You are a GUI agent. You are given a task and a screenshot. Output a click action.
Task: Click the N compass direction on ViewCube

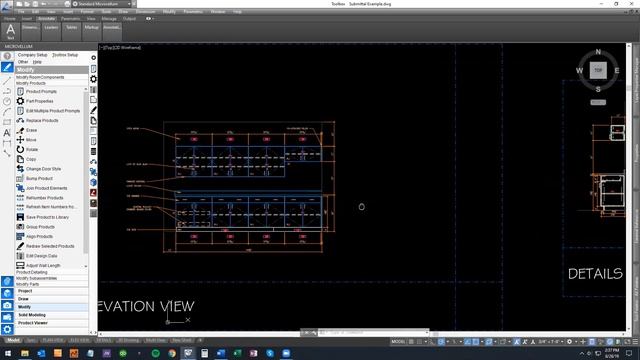point(598,52)
